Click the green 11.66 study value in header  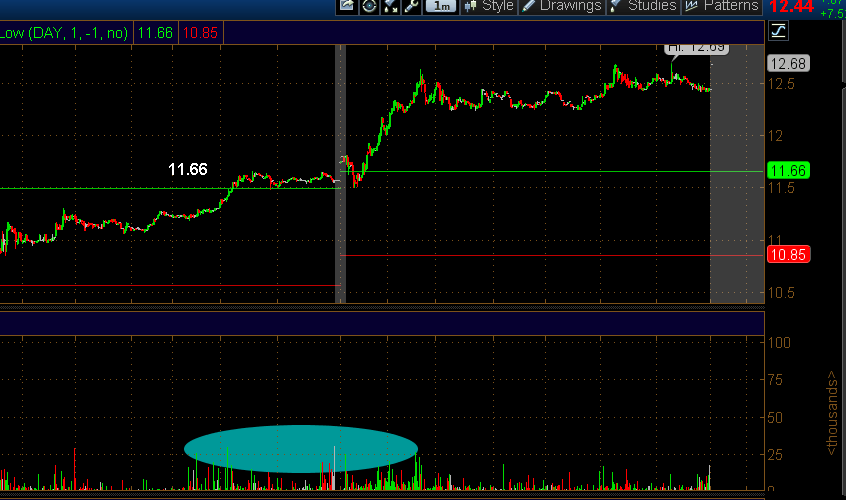pyautogui.click(x=155, y=33)
